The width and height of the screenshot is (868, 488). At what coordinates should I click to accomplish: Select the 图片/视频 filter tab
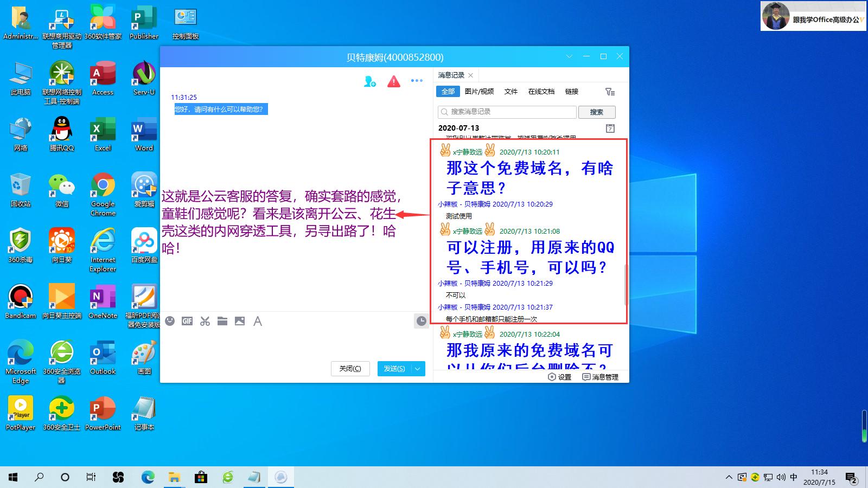(480, 92)
